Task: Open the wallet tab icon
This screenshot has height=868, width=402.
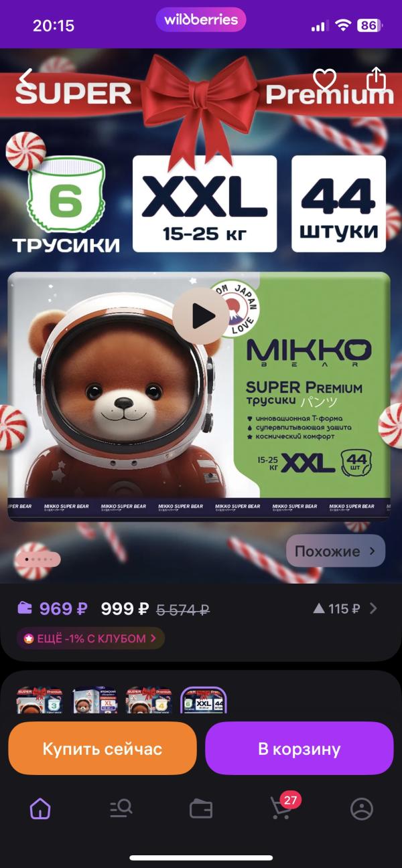Action: point(201,809)
